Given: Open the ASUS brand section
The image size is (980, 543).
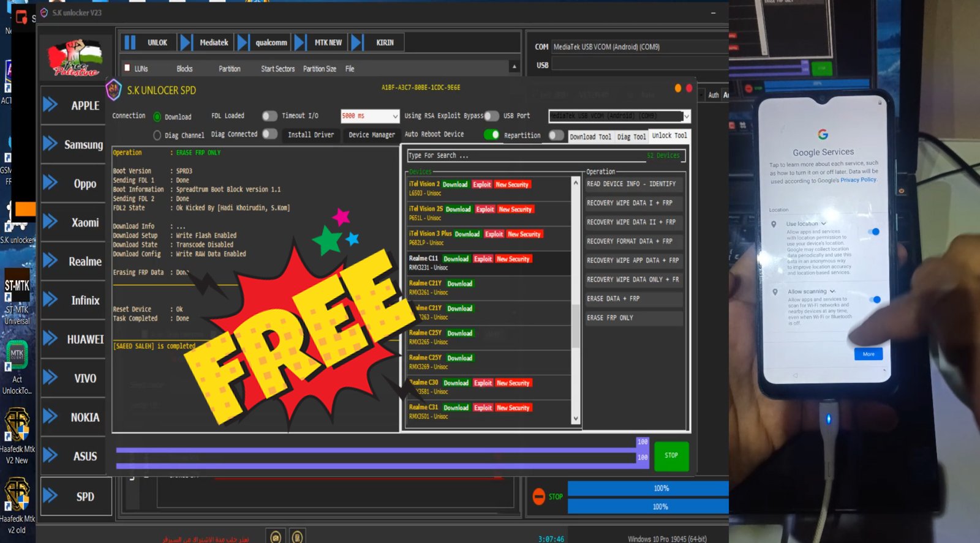Looking at the screenshot, I should pyautogui.click(x=85, y=456).
